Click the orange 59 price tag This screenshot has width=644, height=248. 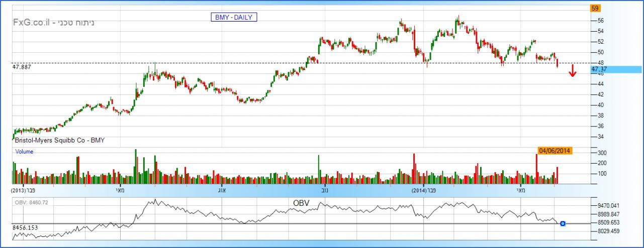coord(595,8)
